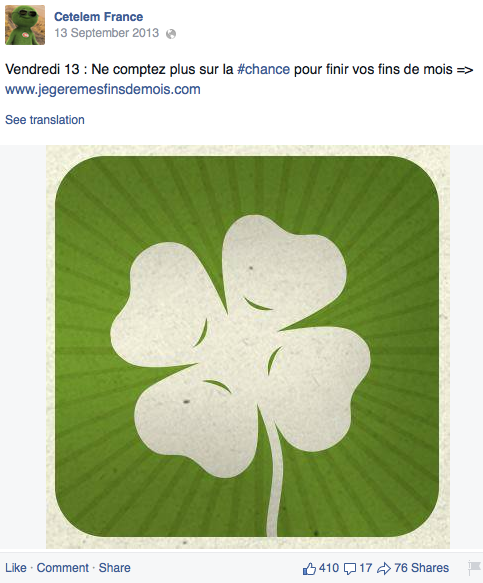Image resolution: width=483 pixels, height=583 pixels.
Task: Click See translation
Action: (x=45, y=120)
